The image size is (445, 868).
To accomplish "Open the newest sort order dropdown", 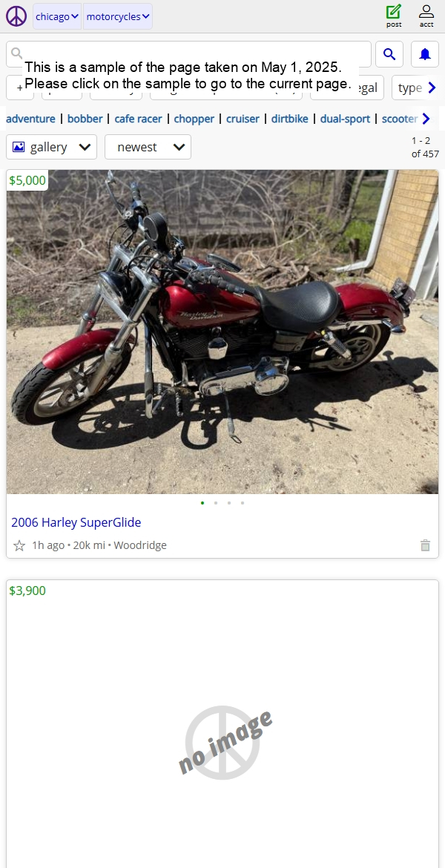I will 148,147.
